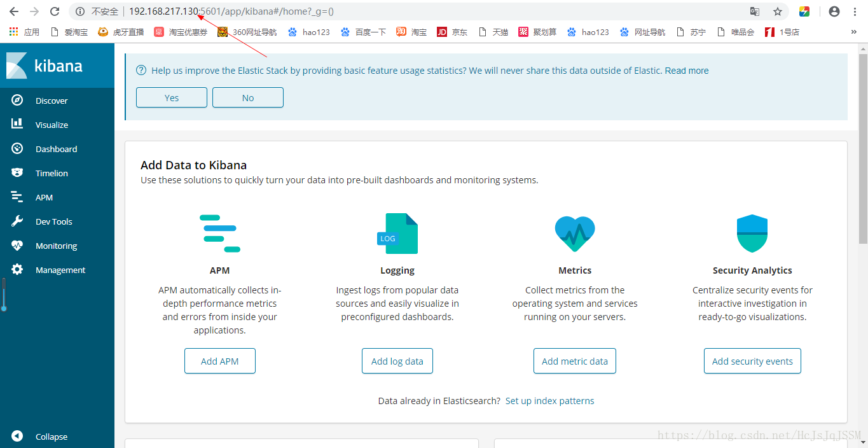Click the Monitoring heartbeat icon
The height and width of the screenshot is (448, 868).
17,246
